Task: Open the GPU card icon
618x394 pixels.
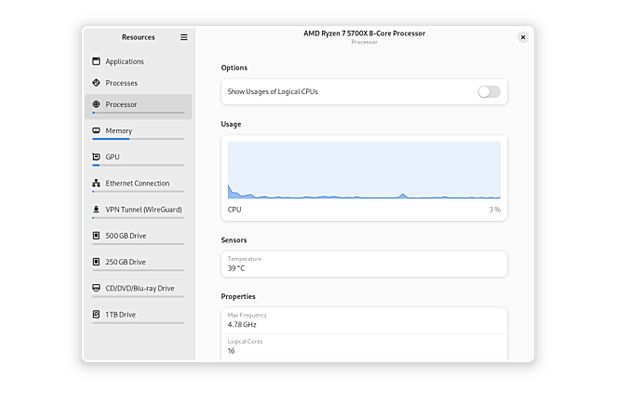Action: 96,156
